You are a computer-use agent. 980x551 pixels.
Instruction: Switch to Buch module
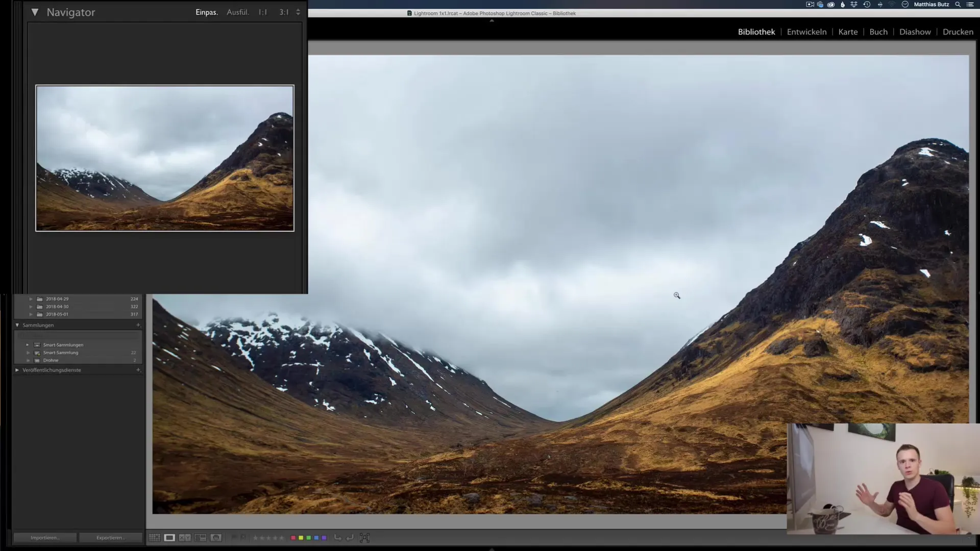(878, 32)
